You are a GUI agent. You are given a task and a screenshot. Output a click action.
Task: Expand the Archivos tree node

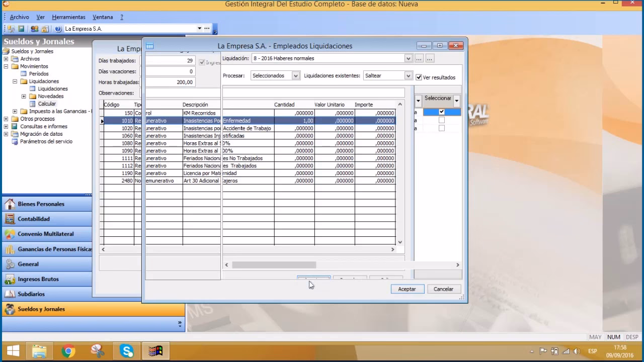point(6,59)
